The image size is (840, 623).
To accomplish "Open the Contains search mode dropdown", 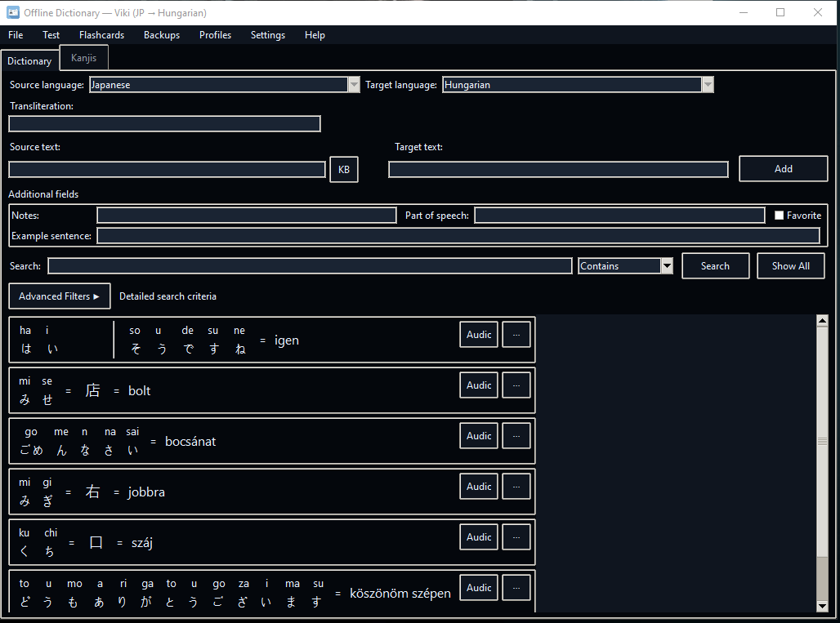I will coord(667,266).
